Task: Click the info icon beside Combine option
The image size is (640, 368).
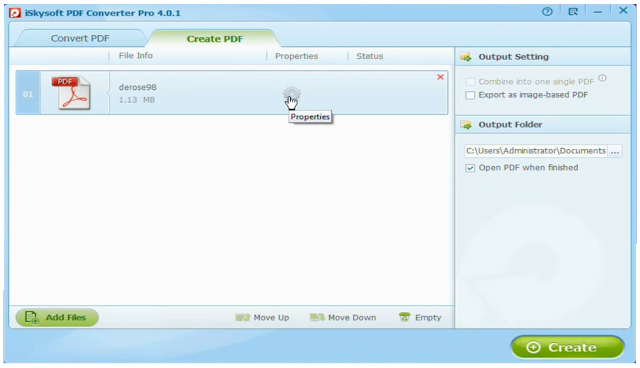Action: pyautogui.click(x=602, y=78)
